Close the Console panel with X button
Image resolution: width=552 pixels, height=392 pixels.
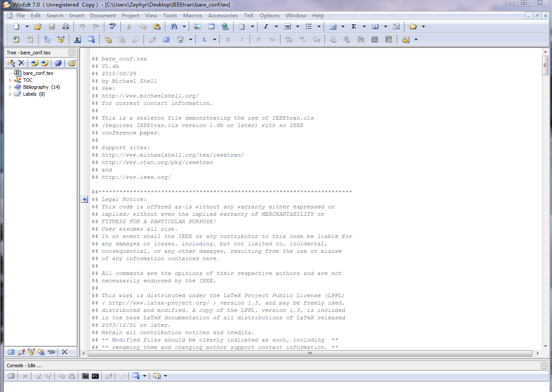click(544, 365)
